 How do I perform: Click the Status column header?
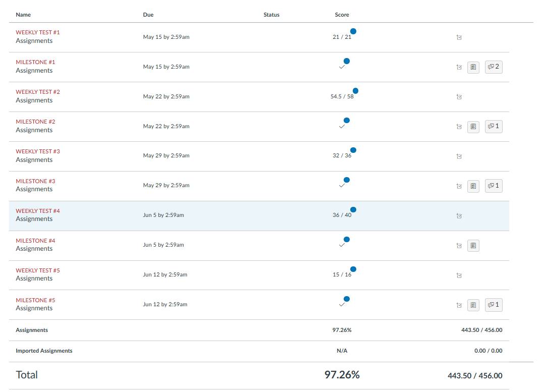(x=272, y=15)
